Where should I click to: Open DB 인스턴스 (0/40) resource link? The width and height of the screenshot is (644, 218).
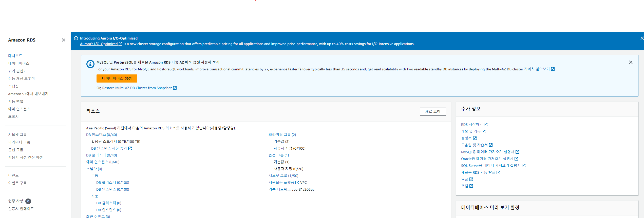[x=102, y=135]
